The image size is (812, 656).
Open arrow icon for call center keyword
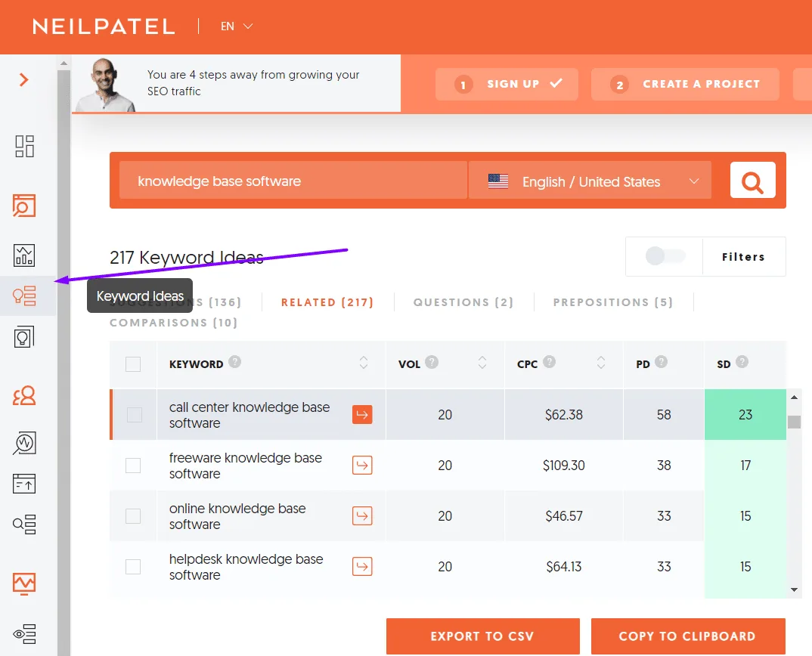coord(362,415)
